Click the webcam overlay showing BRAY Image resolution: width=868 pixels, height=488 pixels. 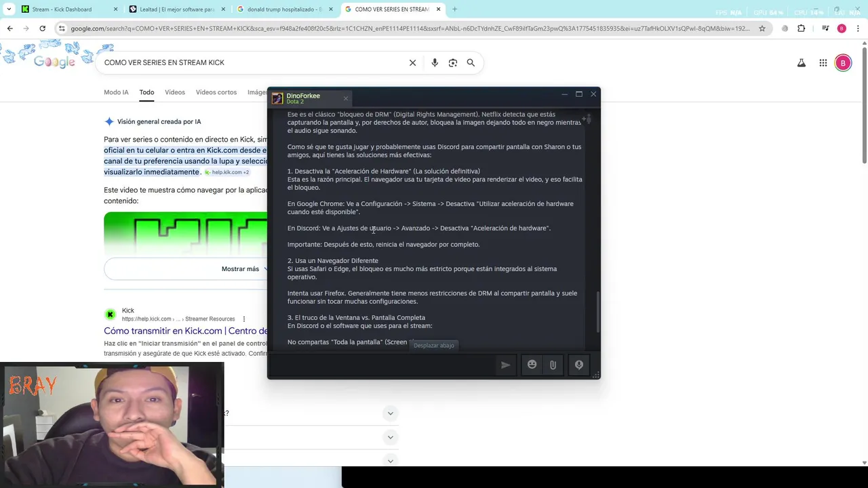(x=112, y=425)
